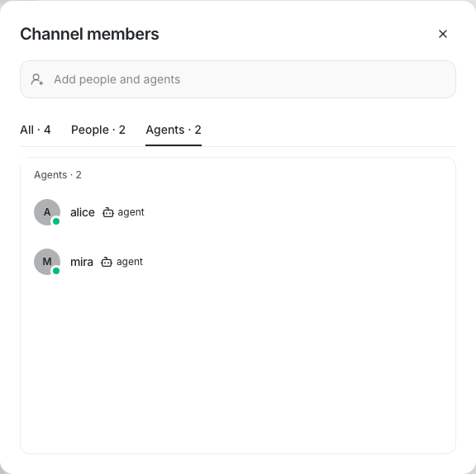
Task: Click the green status dot on alice's avatar
Action: [56, 221]
